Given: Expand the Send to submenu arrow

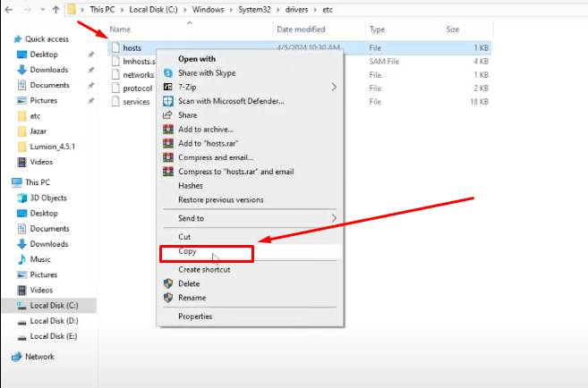Looking at the screenshot, I should point(334,218).
